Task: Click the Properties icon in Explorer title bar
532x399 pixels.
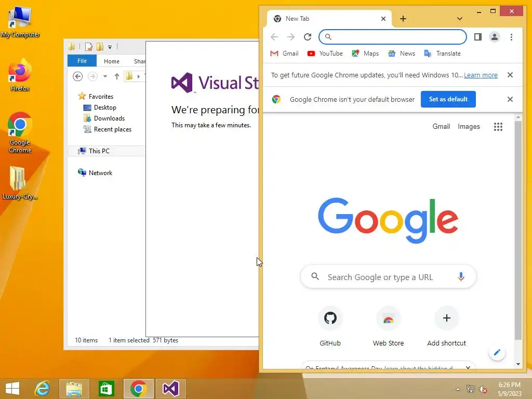Action: (x=88, y=47)
